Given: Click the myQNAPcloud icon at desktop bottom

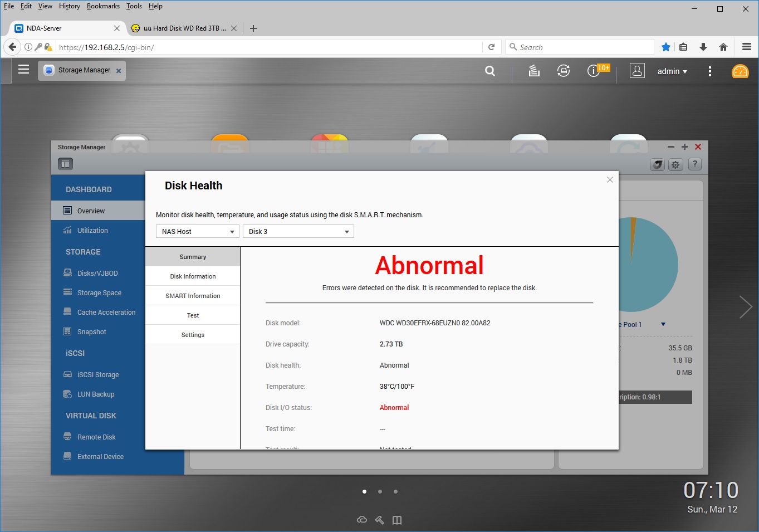Looking at the screenshot, I should pos(362,520).
